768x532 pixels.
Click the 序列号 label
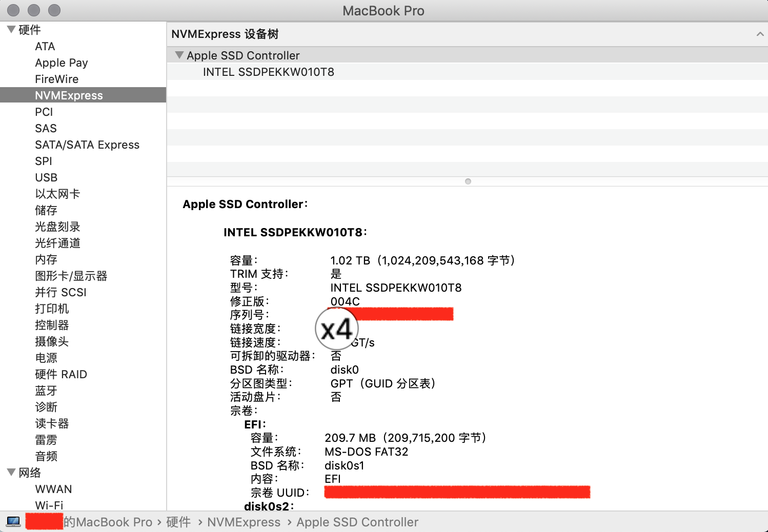tap(249, 315)
